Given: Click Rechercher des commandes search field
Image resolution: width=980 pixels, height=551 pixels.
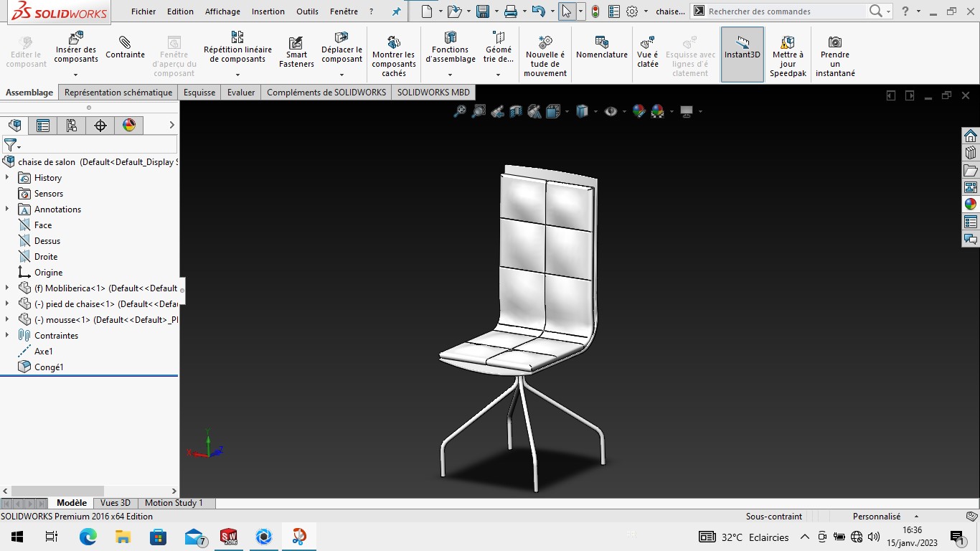Looking at the screenshot, I should tap(786, 11).
